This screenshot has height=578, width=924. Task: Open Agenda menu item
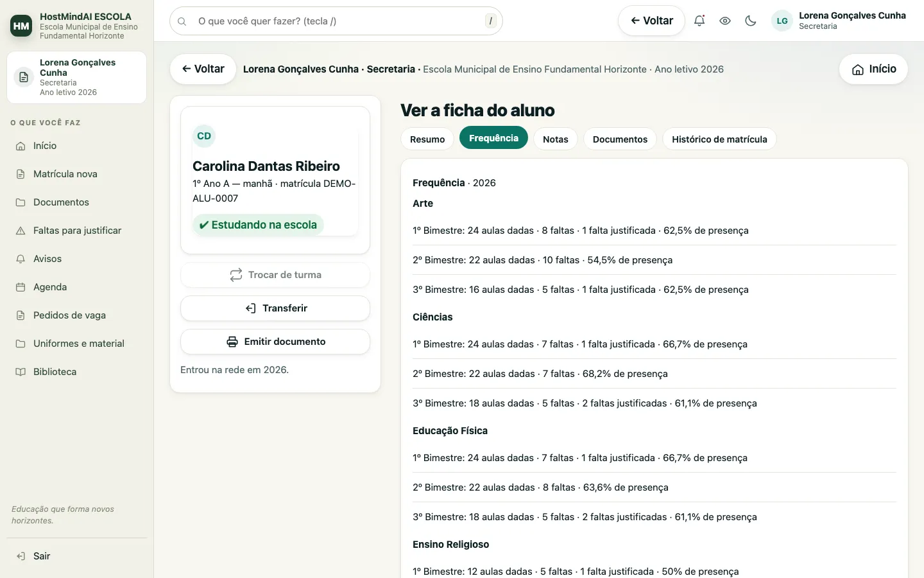click(x=77, y=287)
